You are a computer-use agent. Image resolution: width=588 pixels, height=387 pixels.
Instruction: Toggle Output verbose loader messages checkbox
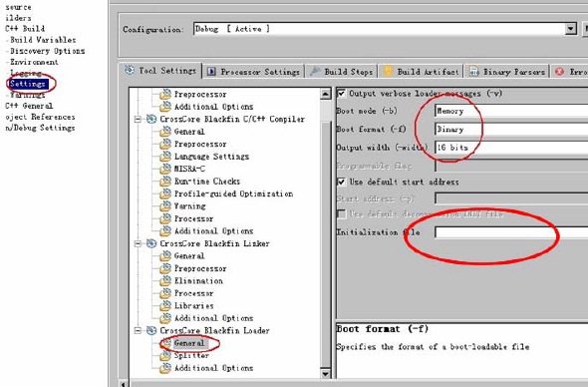point(341,93)
